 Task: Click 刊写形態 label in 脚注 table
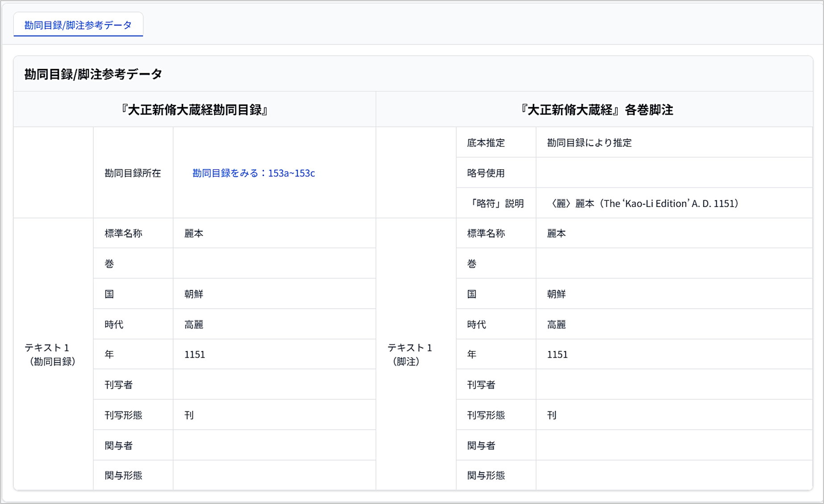(486, 415)
